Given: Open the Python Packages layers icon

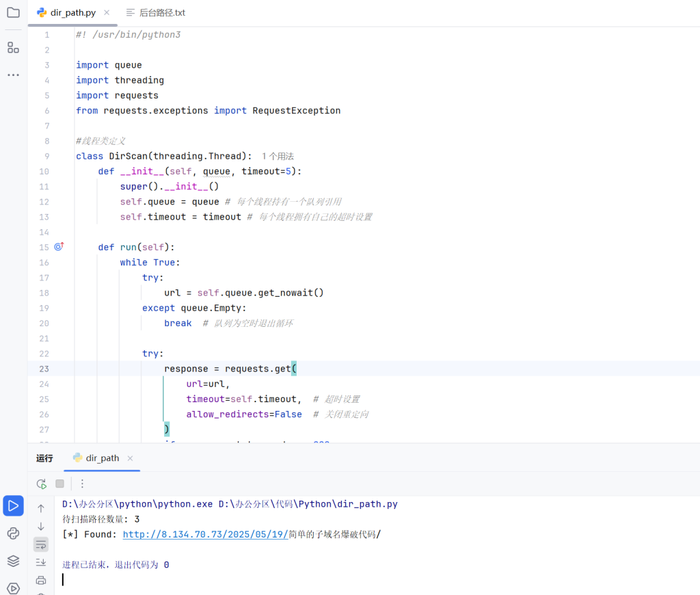Looking at the screenshot, I should (x=13, y=561).
